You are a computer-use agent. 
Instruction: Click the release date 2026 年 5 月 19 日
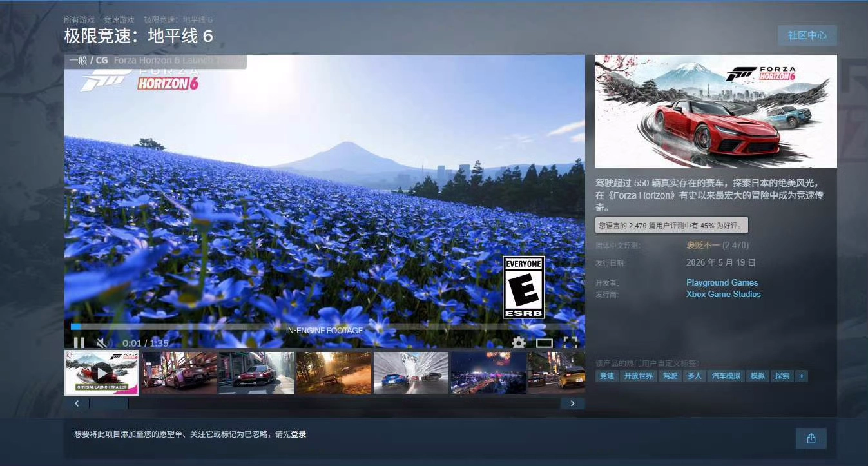(721, 263)
